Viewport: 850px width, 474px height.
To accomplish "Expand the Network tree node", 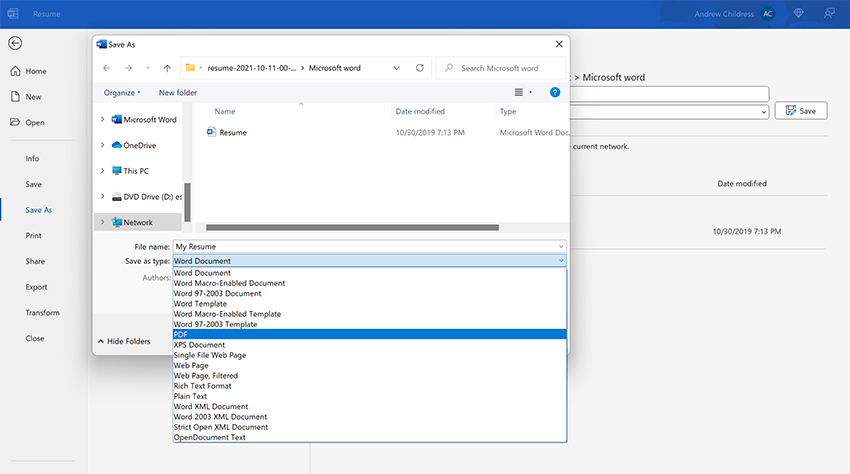I will pos(102,222).
